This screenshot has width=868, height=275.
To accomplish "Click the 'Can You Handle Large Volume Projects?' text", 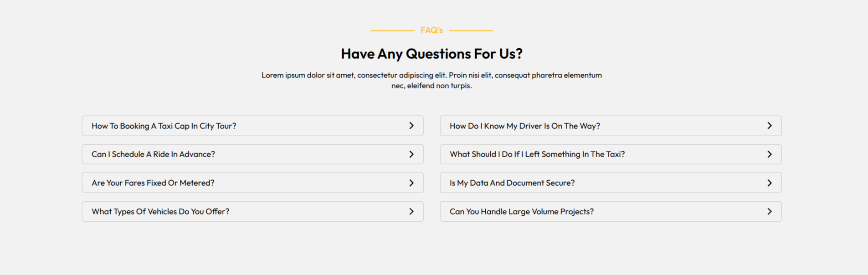I will [522, 212].
